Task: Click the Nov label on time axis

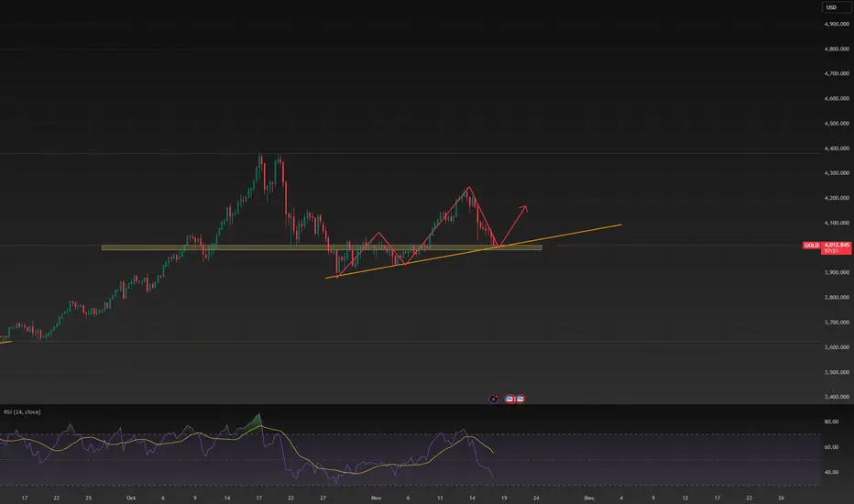Action: coord(376,498)
